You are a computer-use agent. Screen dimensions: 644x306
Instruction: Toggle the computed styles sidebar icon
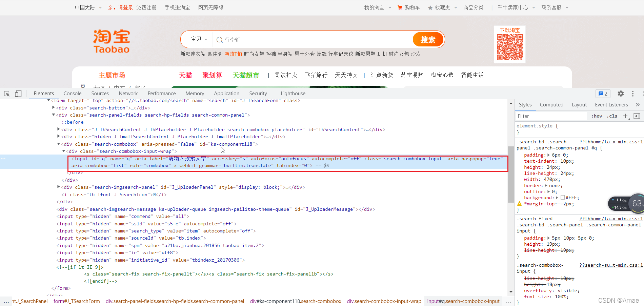[637, 116]
